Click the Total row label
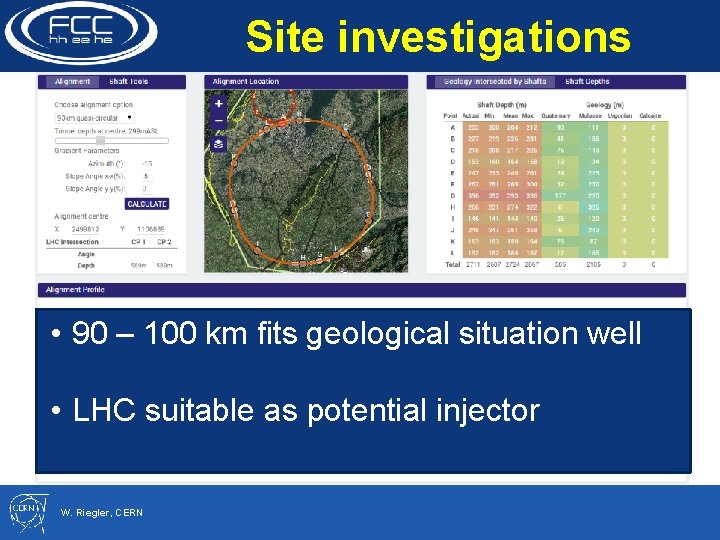This screenshot has height=540, width=720. (x=452, y=264)
